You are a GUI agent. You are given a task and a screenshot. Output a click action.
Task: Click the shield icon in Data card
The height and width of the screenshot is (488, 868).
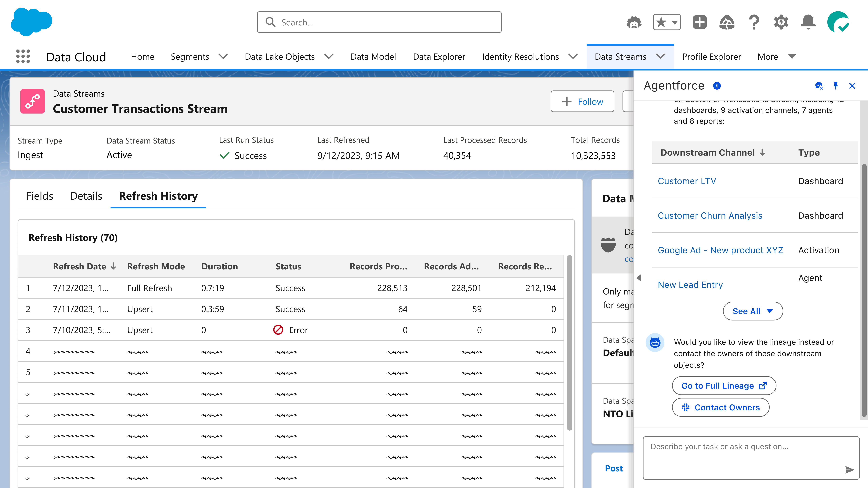(x=608, y=245)
